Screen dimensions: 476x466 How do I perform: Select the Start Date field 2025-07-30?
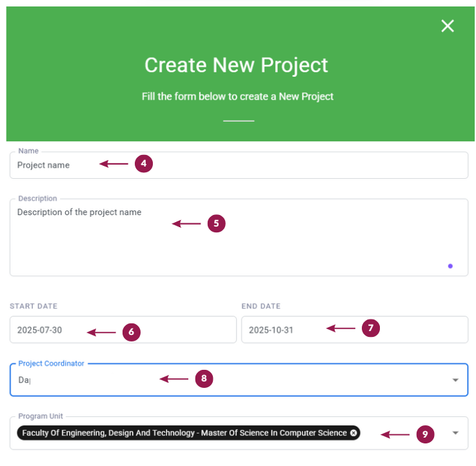point(123,330)
